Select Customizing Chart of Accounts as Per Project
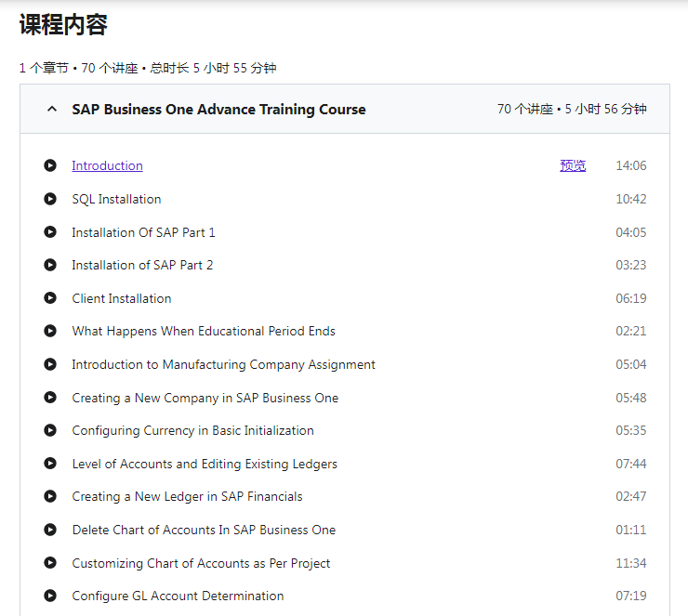 (201, 563)
